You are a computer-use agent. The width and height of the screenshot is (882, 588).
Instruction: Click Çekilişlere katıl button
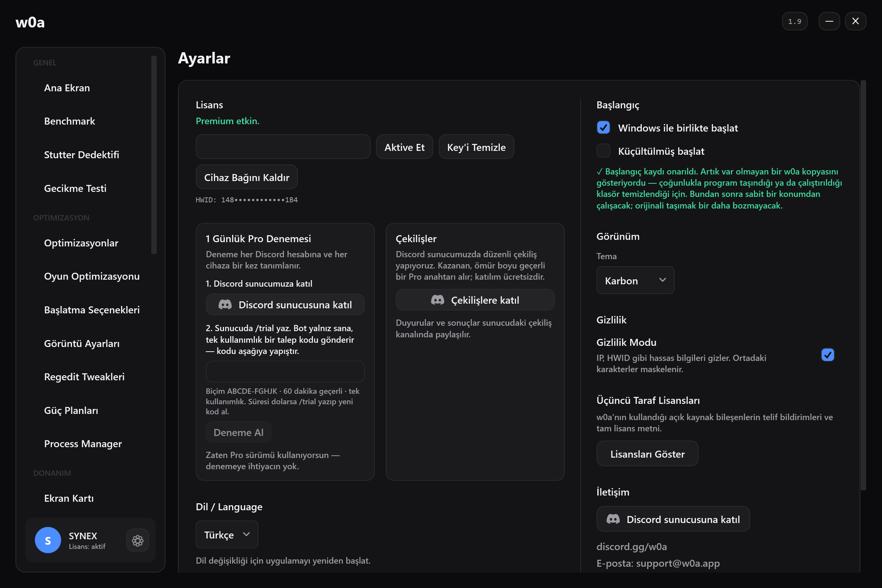475,300
